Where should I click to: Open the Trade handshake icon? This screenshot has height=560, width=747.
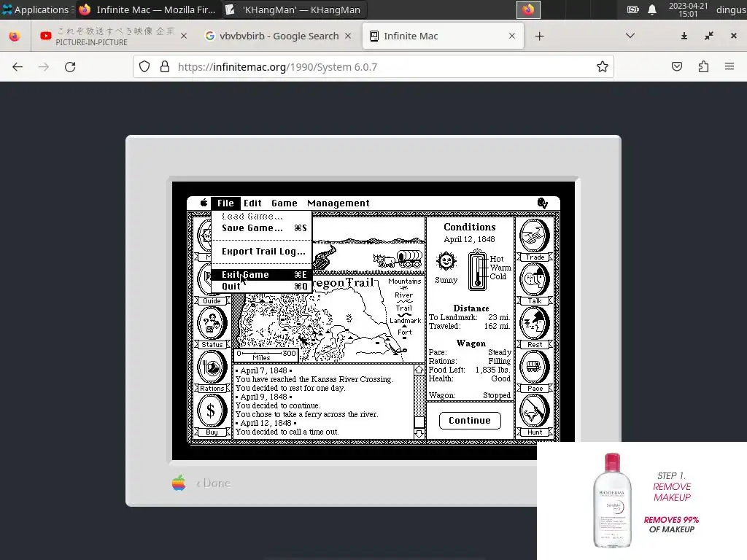point(535,236)
